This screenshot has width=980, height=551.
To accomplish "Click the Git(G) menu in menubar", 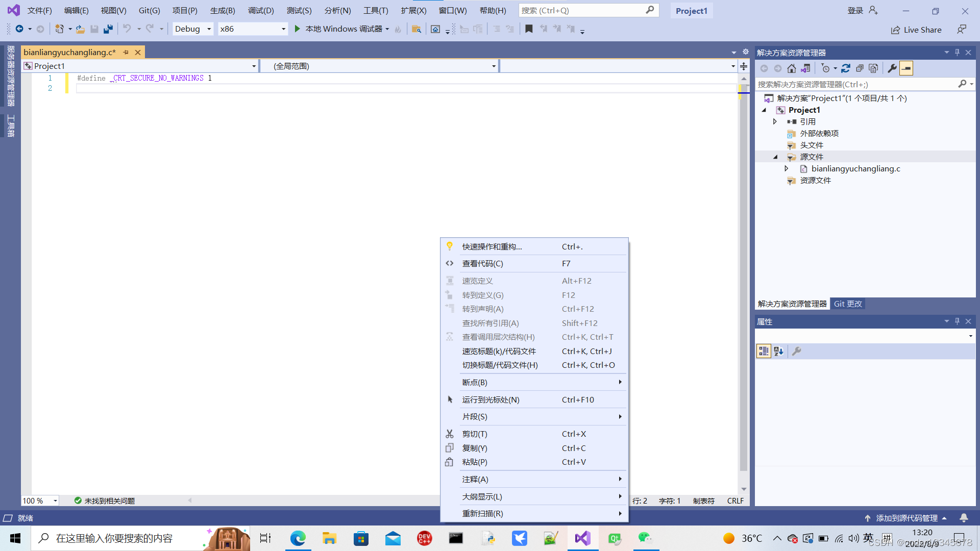I will [x=150, y=10].
